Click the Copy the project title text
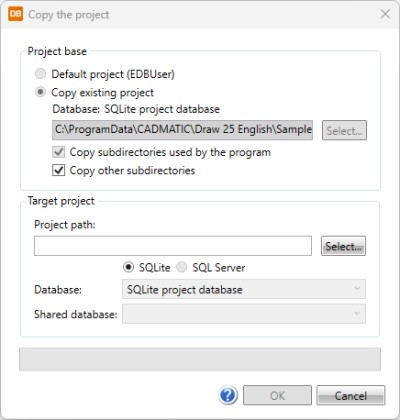Image resolution: width=400 pixels, height=420 pixels. [69, 15]
